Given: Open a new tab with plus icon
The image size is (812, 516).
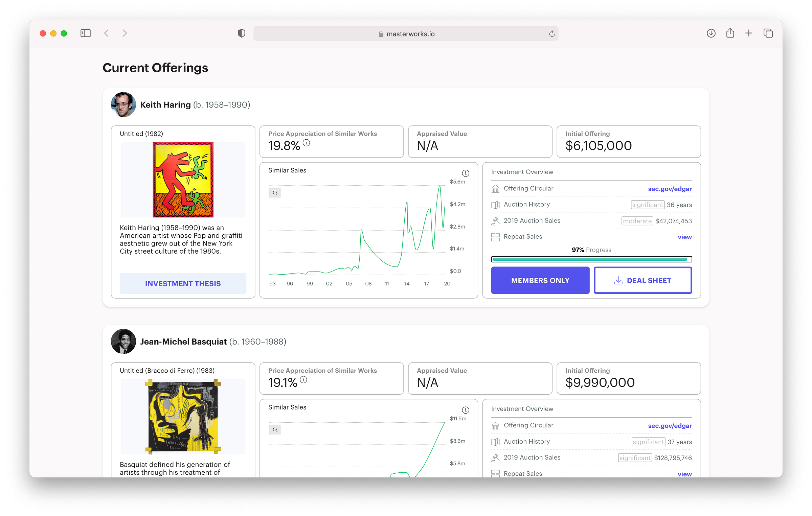Looking at the screenshot, I should 749,33.
